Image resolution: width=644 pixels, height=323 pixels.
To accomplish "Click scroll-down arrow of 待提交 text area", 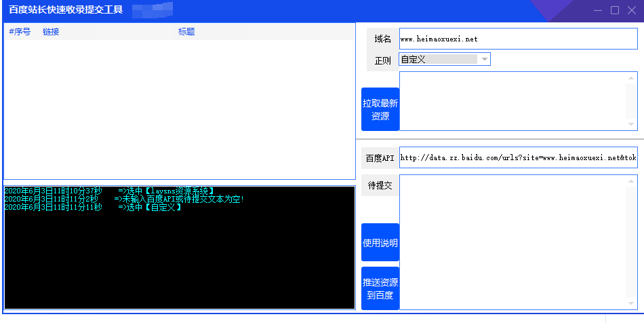I will [x=631, y=303].
